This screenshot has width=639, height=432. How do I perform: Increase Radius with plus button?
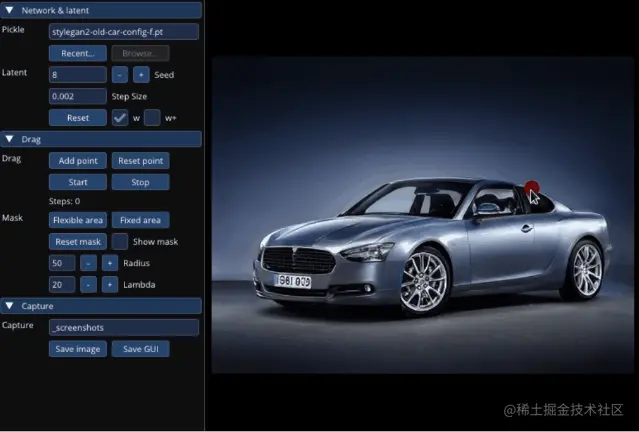[x=110, y=263]
